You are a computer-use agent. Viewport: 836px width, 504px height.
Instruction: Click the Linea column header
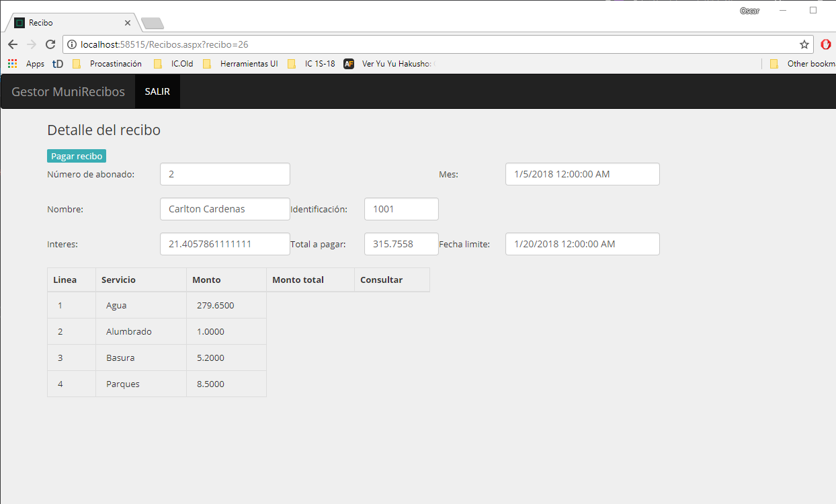click(71, 280)
